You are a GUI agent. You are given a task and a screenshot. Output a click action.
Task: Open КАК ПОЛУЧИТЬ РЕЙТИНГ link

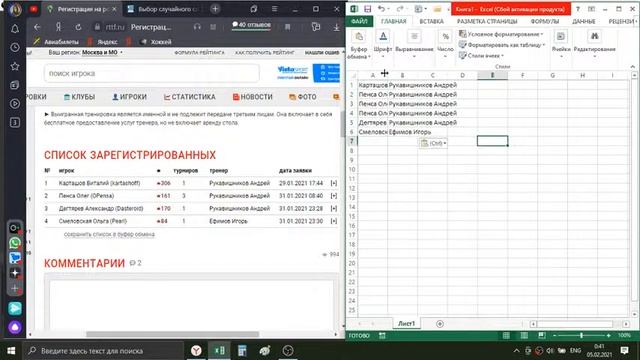click(264, 53)
